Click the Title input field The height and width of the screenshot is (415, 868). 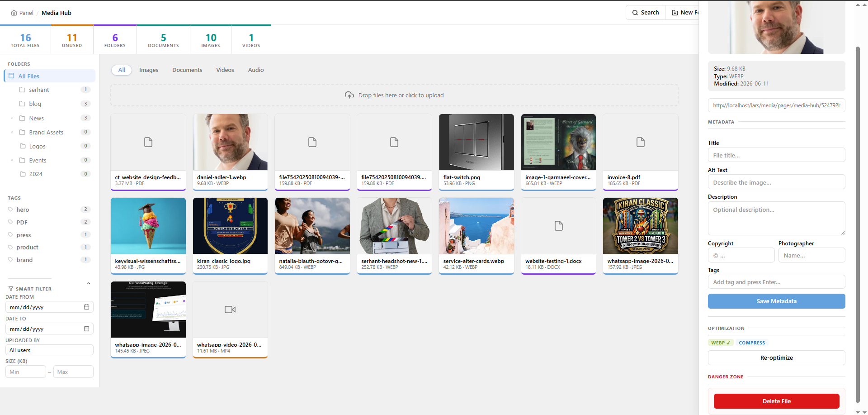777,155
